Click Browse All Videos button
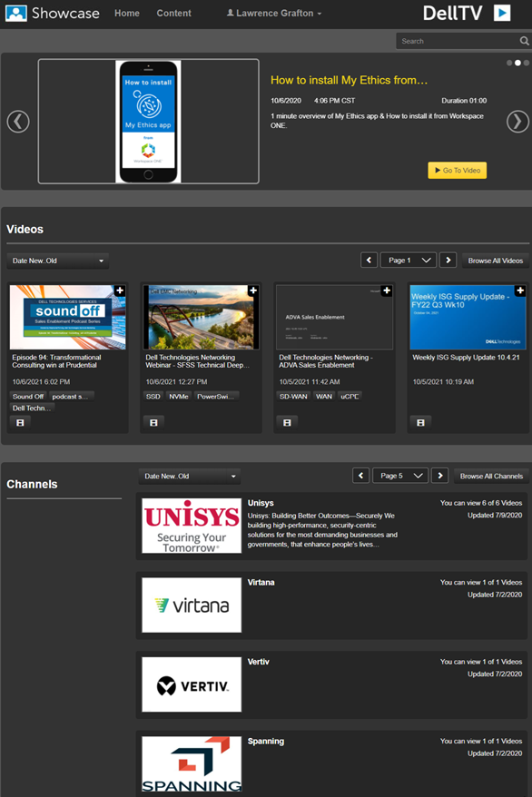Image resolution: width=532 pixels, height=797 pixels. tap(496, 261)
